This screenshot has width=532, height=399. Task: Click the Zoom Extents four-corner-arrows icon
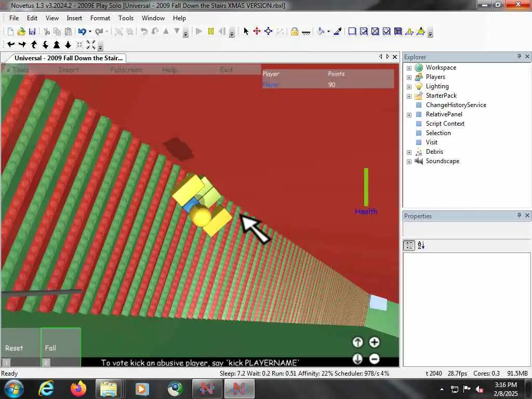[x=91, y=45]
